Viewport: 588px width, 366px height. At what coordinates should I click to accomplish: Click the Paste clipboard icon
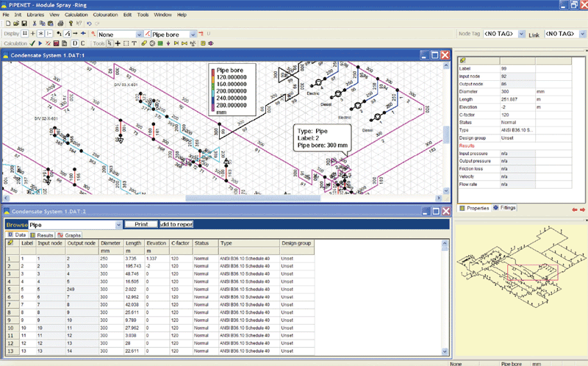coord(51,24)
